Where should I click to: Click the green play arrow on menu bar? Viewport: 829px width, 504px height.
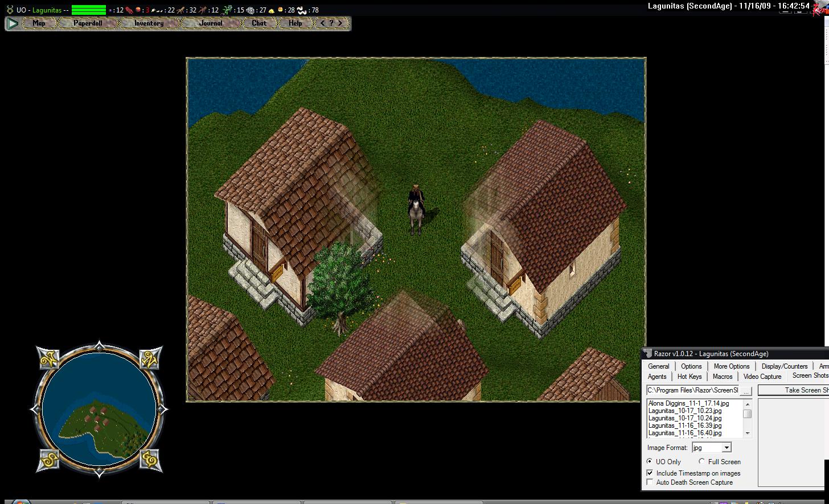pyautogui.click(x=13, y=23)
